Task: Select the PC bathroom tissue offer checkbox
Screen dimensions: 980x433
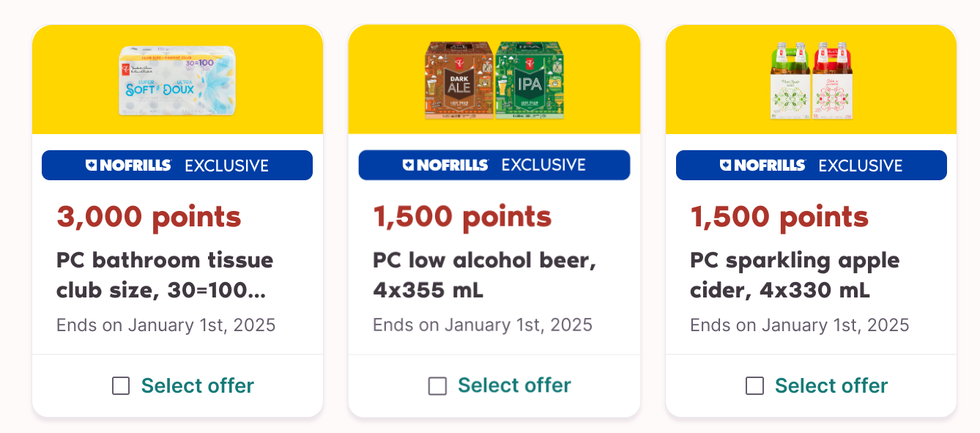Action: 121,386
